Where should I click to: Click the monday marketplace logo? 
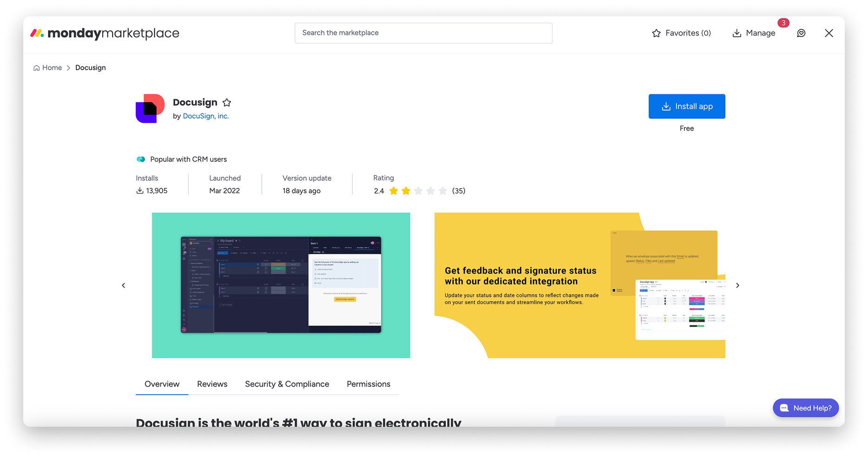[105, 33]
